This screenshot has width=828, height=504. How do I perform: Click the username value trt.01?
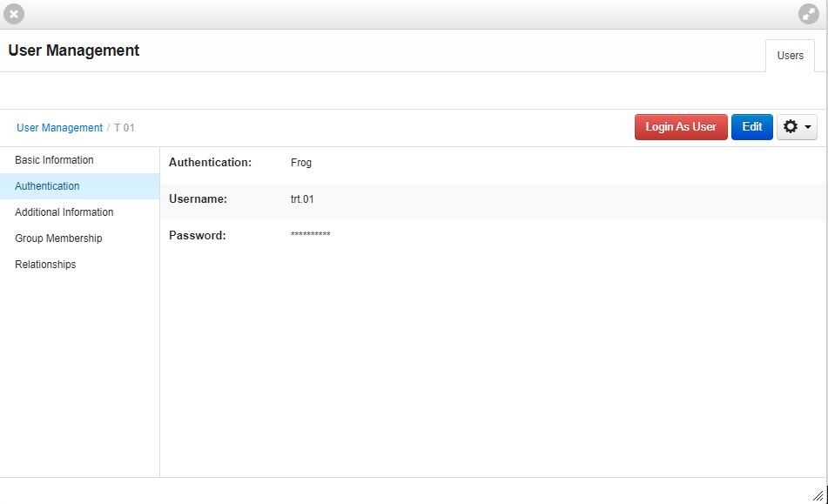pos(302,199)
